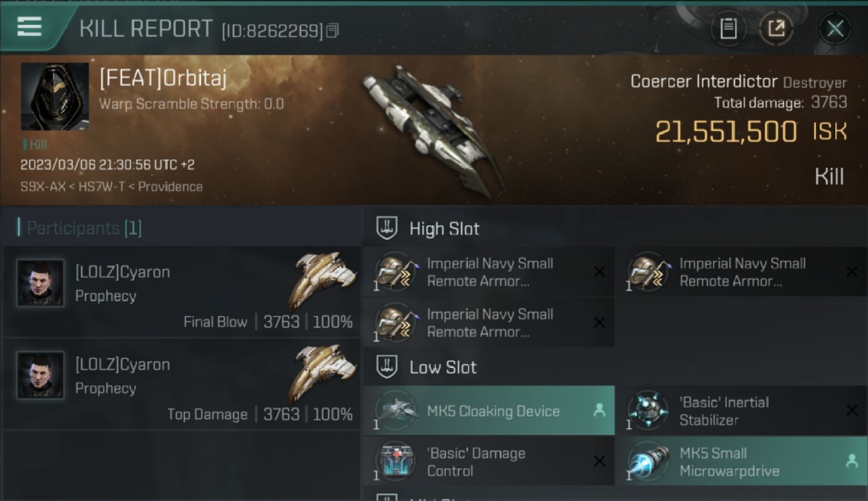Open the hamburger menu icon
Viewport: 868px width, 501px height.
click(x=29, y=27)
